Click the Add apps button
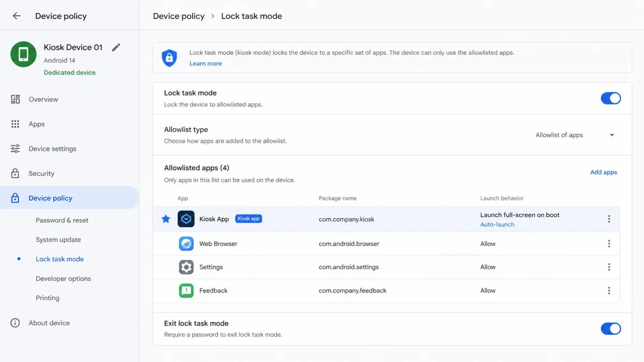The height and width of the screenshot is (362, 644). click(x=604, y=172)
